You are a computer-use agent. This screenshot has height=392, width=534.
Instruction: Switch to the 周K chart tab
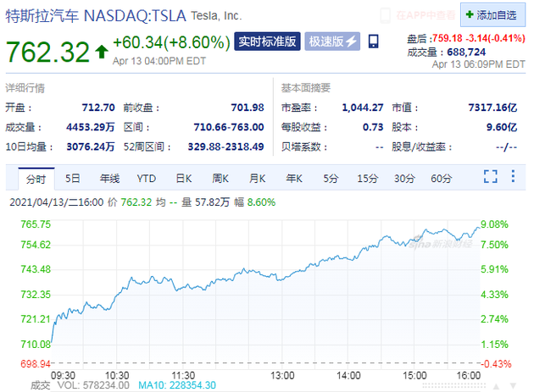[220, 179]
